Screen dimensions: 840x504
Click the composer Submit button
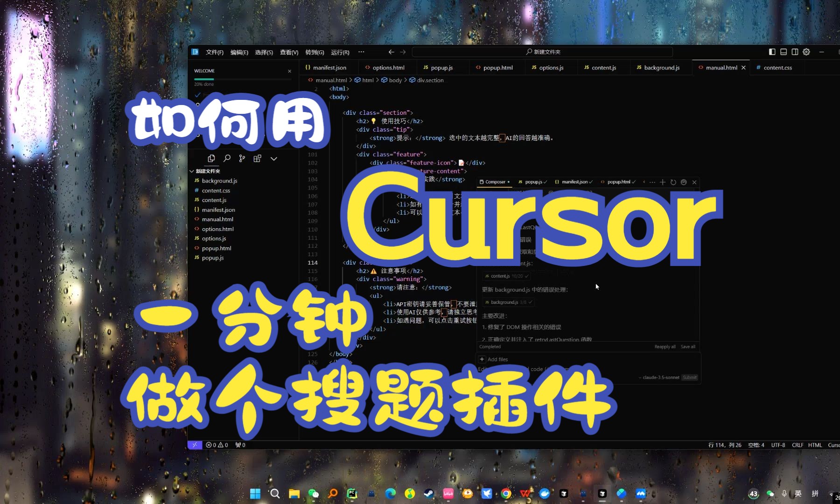(x=690, y=378)
